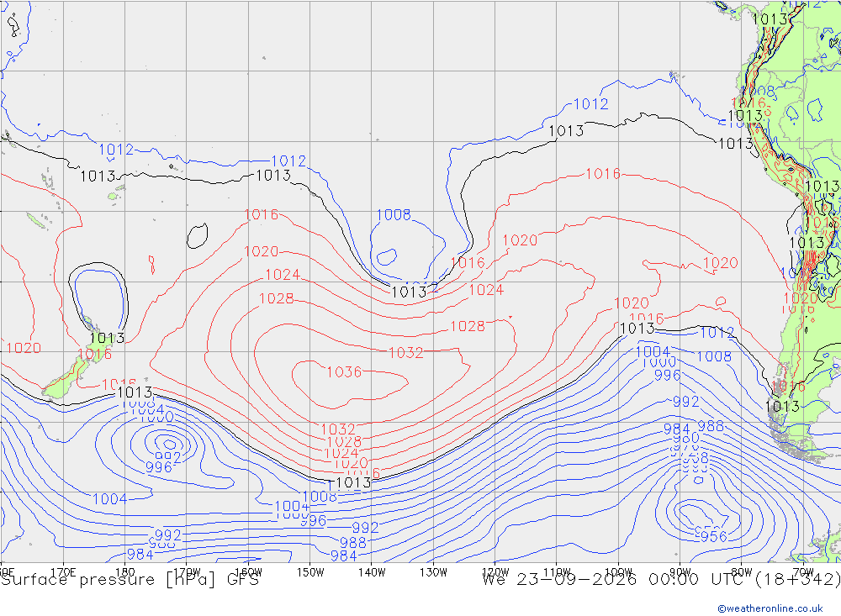Screen dimensions: 841x616
Task: Click the blue 1004 label near 180 longitude
Action: [x=110, y=499]
